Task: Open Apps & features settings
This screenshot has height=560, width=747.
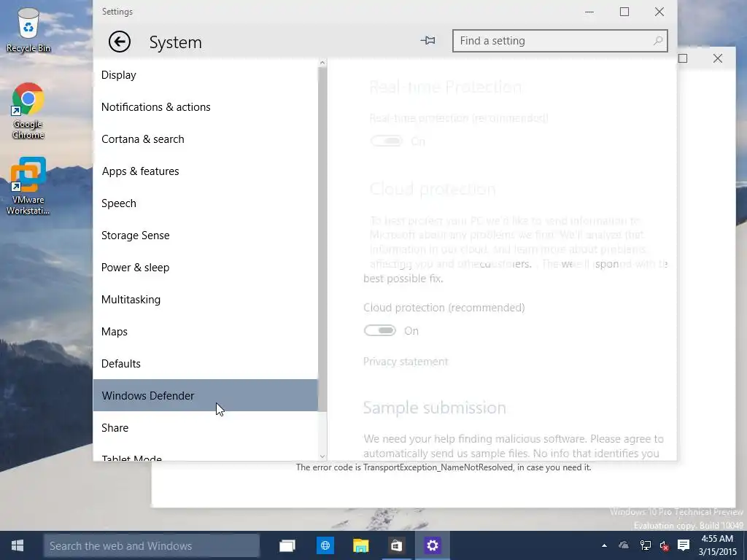Action: click(205, 171)
